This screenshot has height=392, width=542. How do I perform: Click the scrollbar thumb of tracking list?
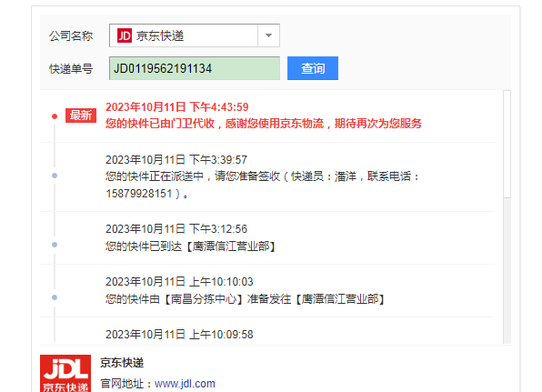[x=507, y=144]
